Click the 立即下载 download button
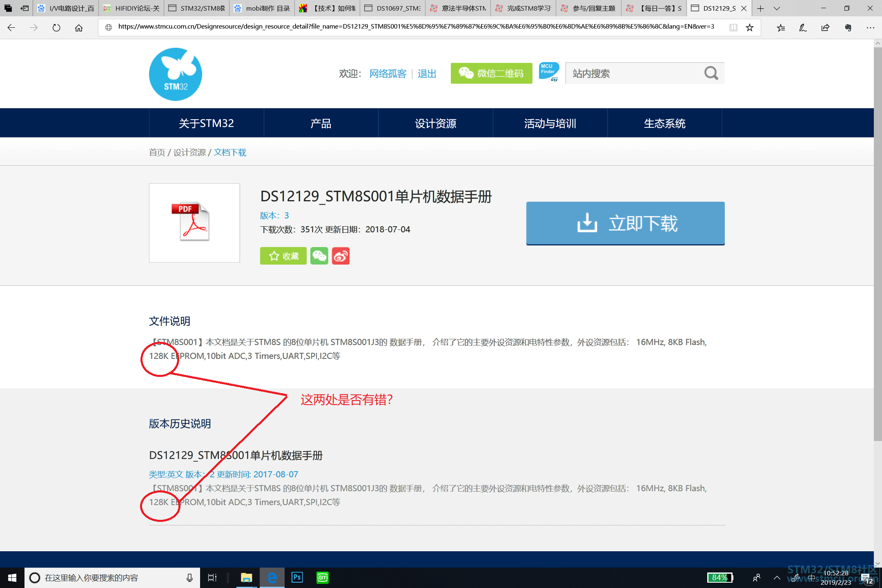 [x=626, y=223]
